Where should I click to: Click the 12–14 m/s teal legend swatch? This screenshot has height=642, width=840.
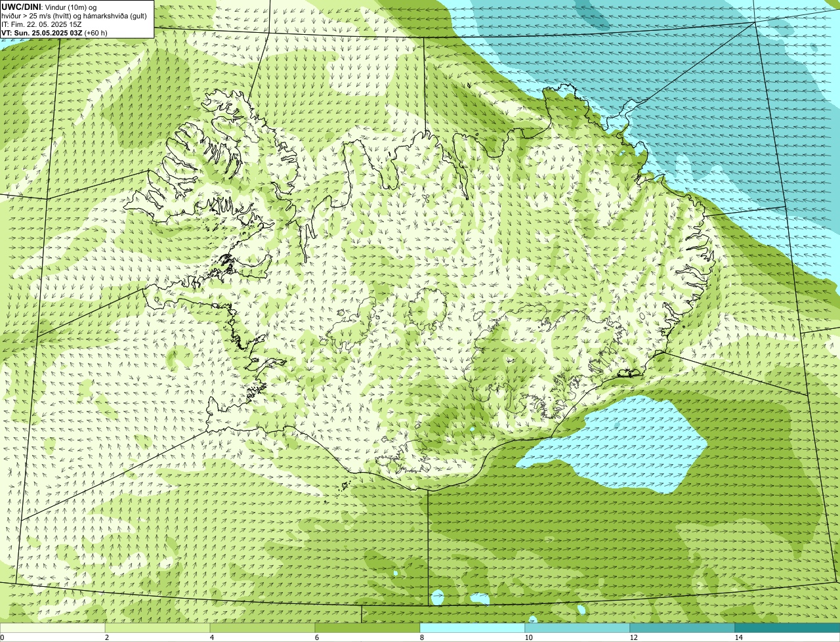click(682, 628)
